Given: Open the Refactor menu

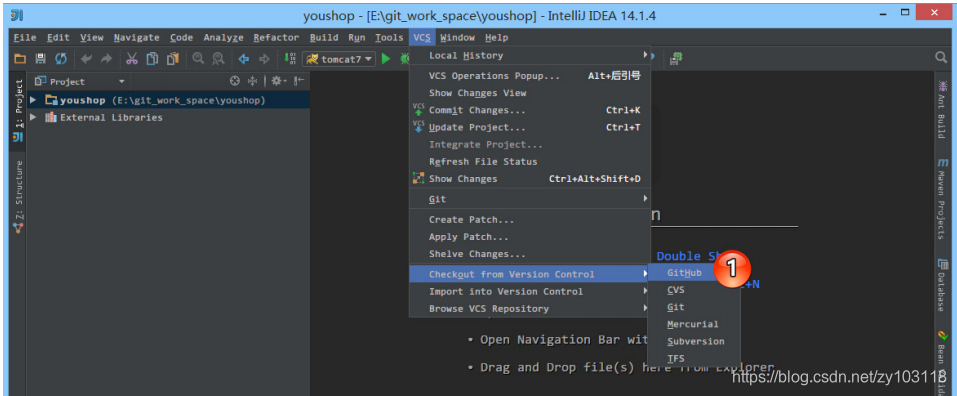Looking at the screenshot, I should pos(276,38).
